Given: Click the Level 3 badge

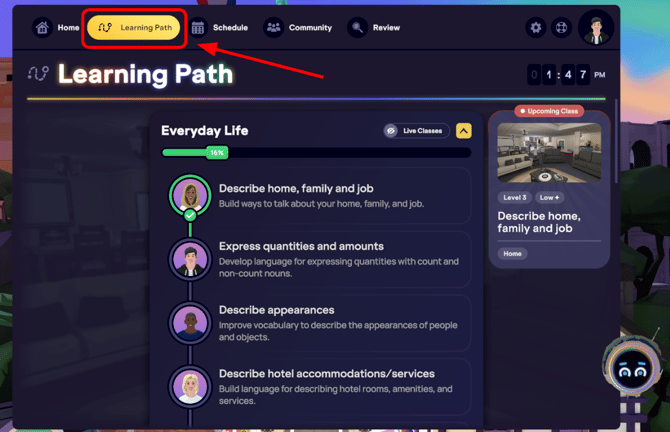Looking at the screenshot, I should tap(514, 197).
